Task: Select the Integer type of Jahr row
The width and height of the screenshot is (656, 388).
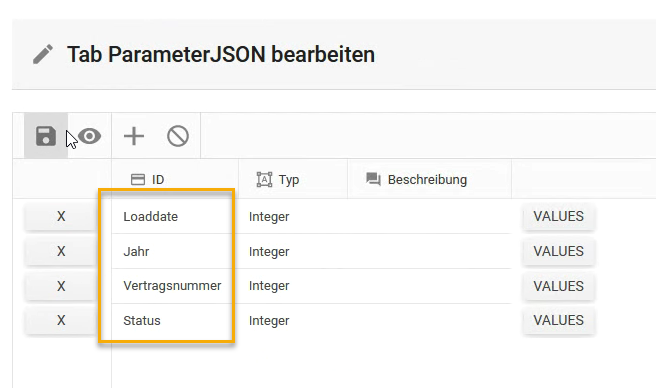Action: tap(269, 252)
